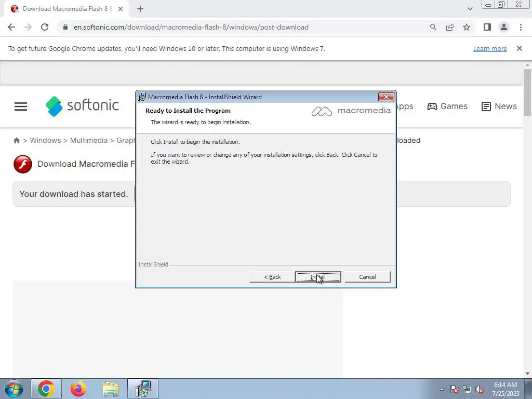Open the clock showing 6:14 AM
The width and height of the screenshot is (532, 399).
[x=506, y=389]
